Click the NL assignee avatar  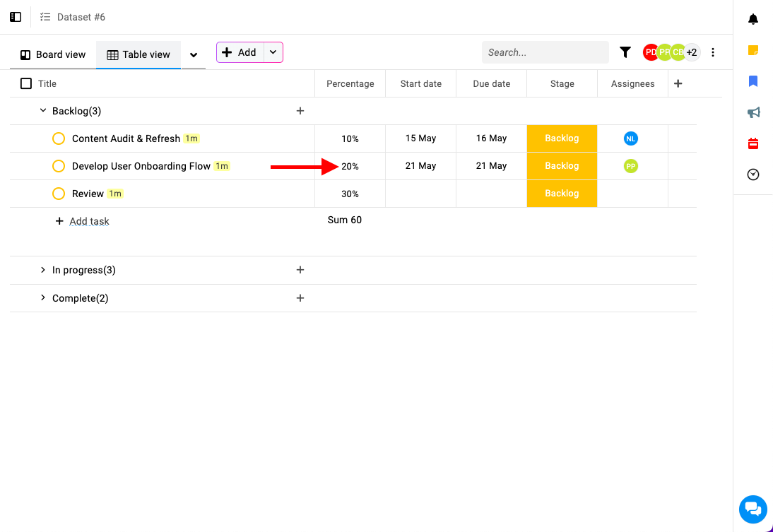[630, 138]
